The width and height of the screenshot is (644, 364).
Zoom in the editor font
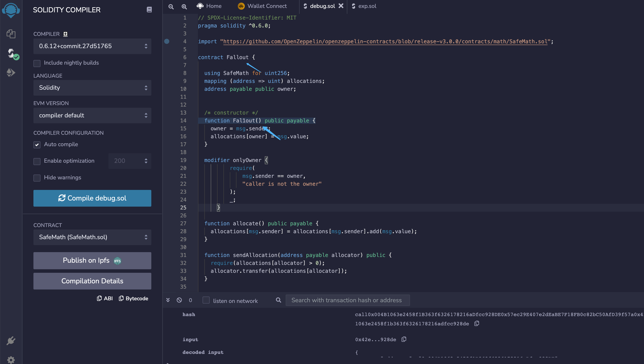click(184, 7)
